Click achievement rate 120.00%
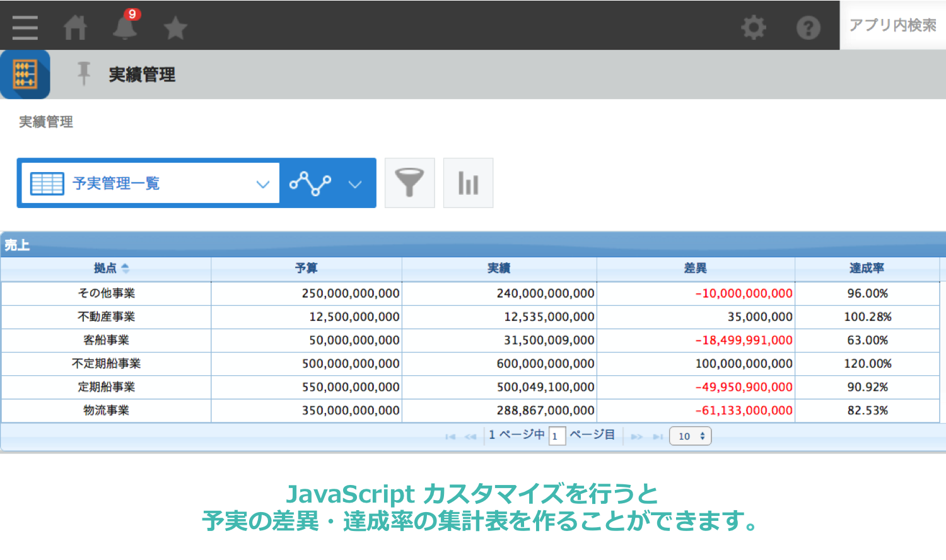Viewport: 946px width, 560px height. tap(868, 363)
